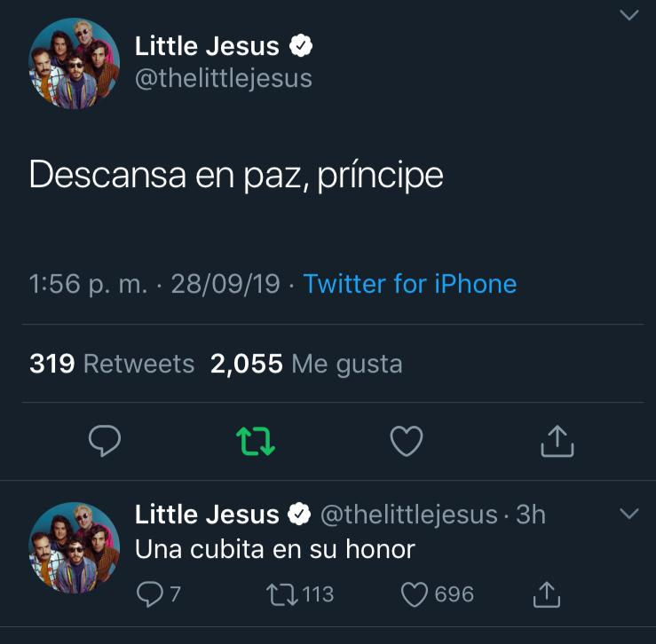This screenshot has height=644, width=656.
Task: Click the verified badge in the reply tweet
Action: [x=301, y=514]
